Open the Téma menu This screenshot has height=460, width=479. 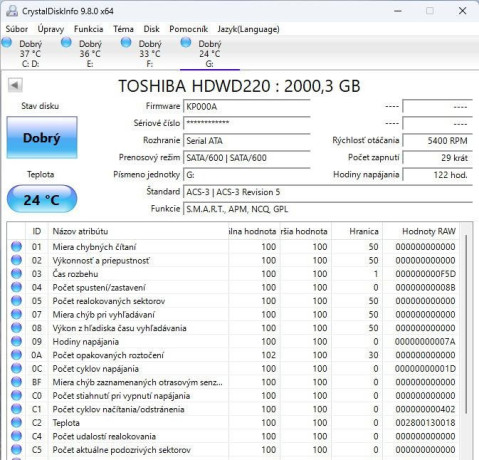point(123,29)
